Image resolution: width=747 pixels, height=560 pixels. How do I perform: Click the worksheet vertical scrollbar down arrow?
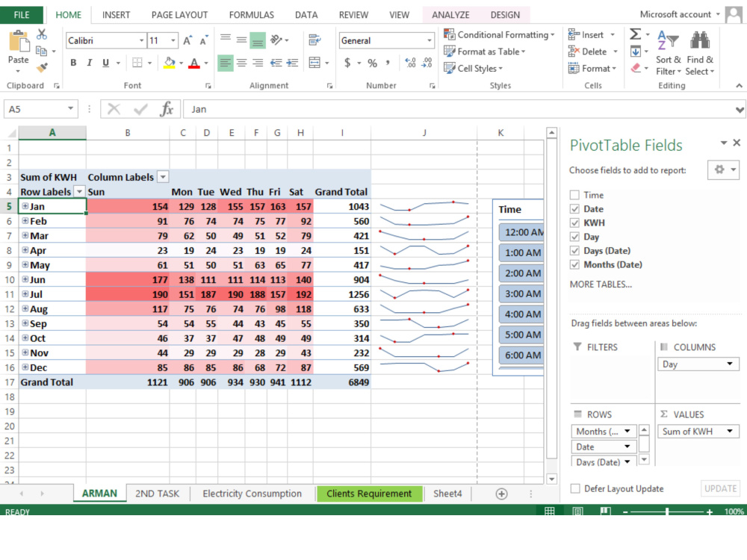tap(552, 479)
